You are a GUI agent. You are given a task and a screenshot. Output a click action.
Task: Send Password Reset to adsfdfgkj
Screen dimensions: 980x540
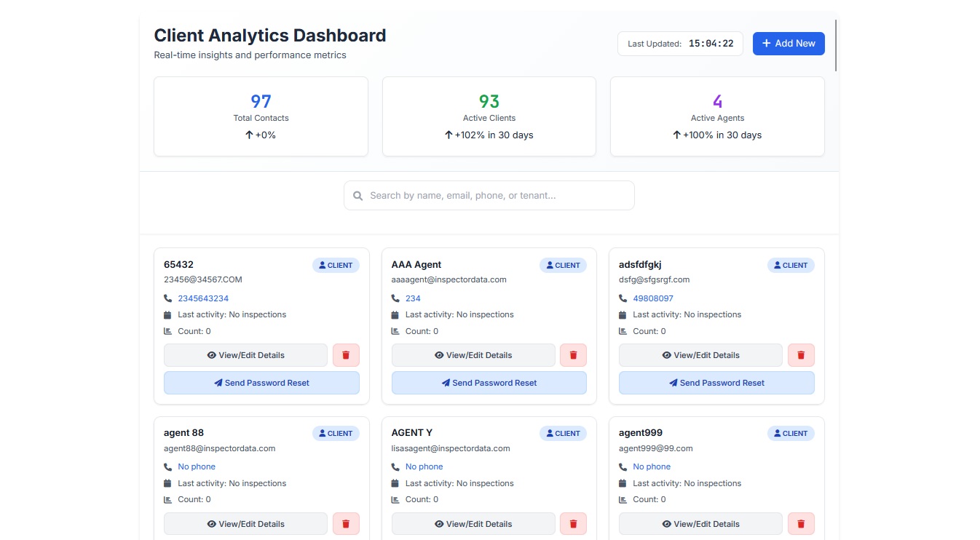point(716,383)
